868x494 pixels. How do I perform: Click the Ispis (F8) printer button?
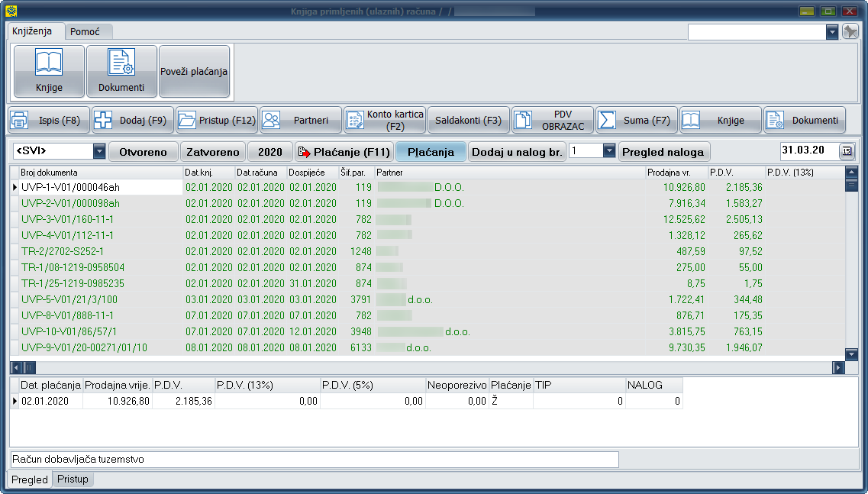49,120
